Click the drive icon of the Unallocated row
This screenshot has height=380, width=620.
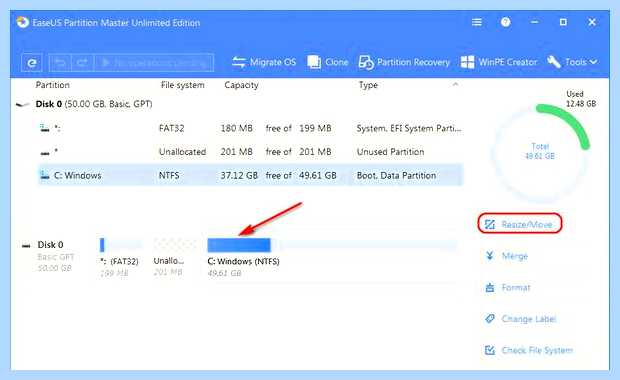(45, 153)
